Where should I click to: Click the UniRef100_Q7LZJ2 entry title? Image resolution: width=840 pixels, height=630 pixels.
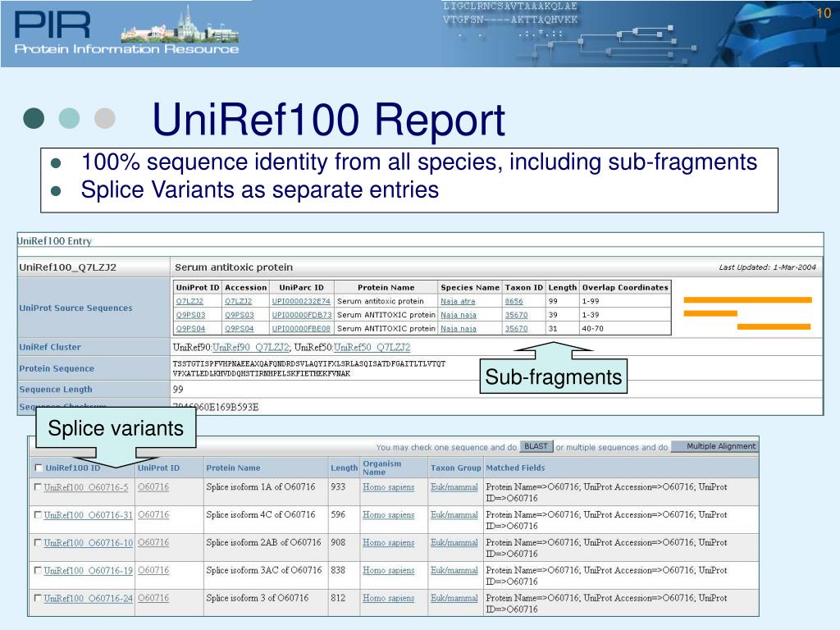67,267
